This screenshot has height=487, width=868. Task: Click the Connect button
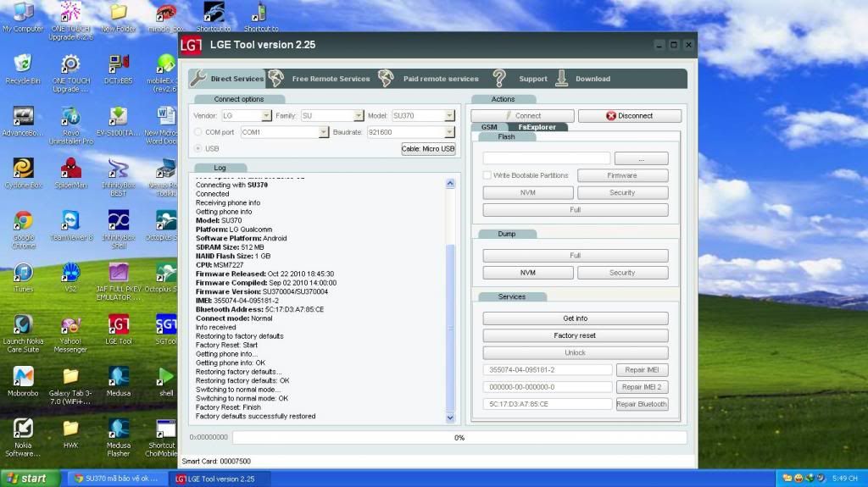pyautogui.click(x=522, y=116)
